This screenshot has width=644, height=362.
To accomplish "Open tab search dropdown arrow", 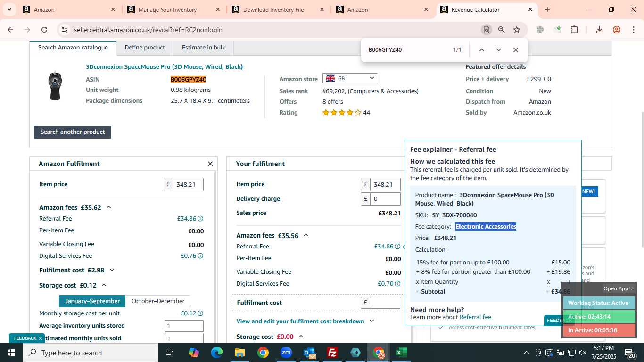I will click(9, 9).
